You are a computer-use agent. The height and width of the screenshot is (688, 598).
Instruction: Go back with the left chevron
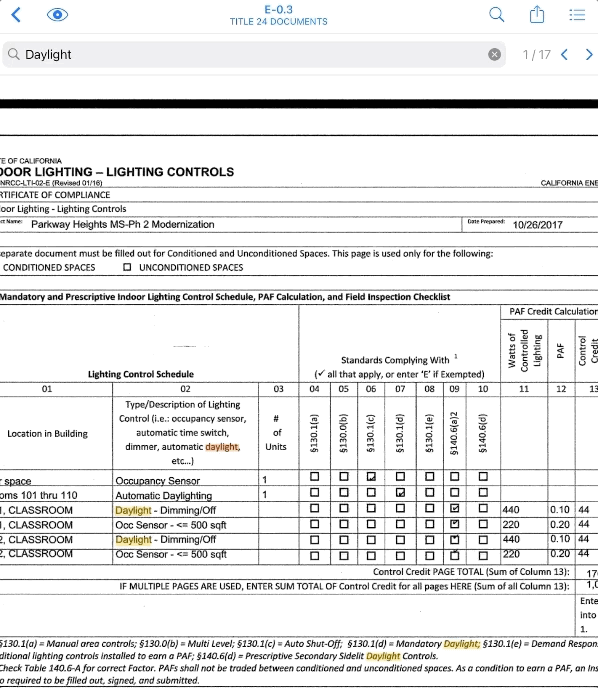(x=16, y=14)
